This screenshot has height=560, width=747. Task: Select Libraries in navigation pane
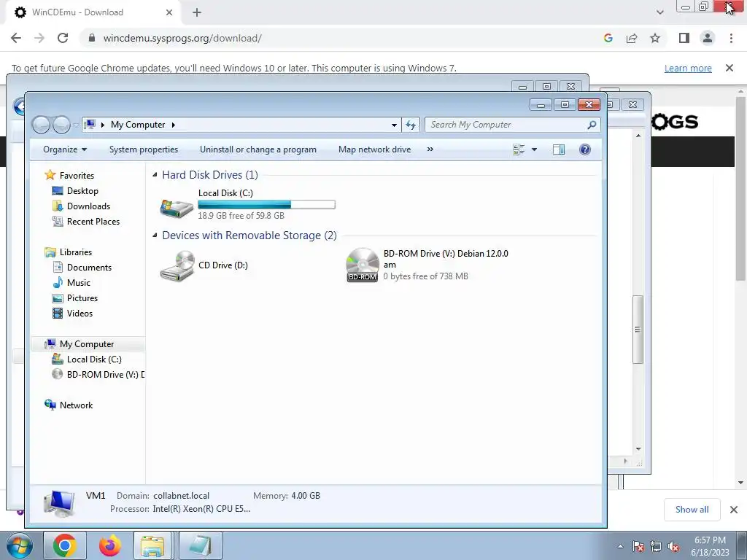coord(75,252)
